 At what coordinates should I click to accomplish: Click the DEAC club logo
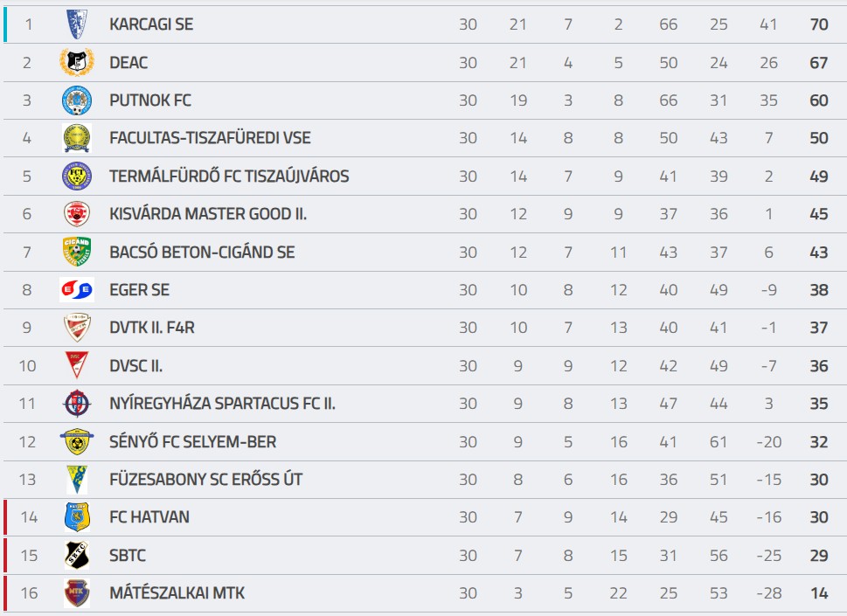pos(77,62)
